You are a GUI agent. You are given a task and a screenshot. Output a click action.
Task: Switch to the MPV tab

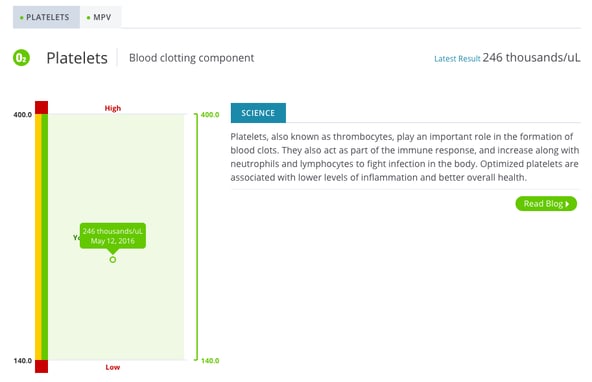coord(100,17)
